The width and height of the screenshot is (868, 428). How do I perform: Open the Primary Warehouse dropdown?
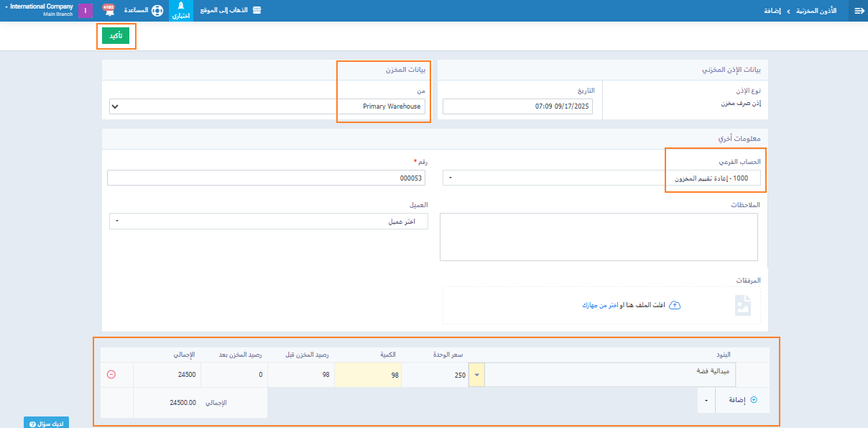(267, 106)
